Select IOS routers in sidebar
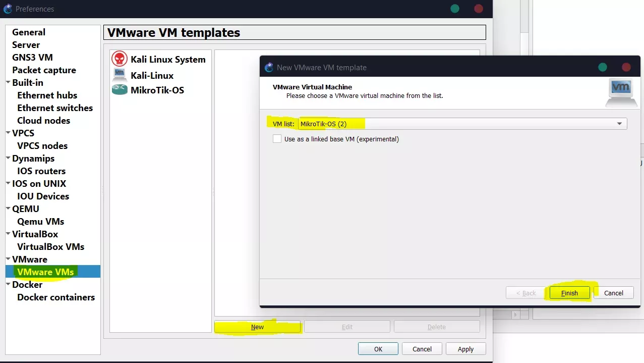644x363 pixels. pos(41,171)
